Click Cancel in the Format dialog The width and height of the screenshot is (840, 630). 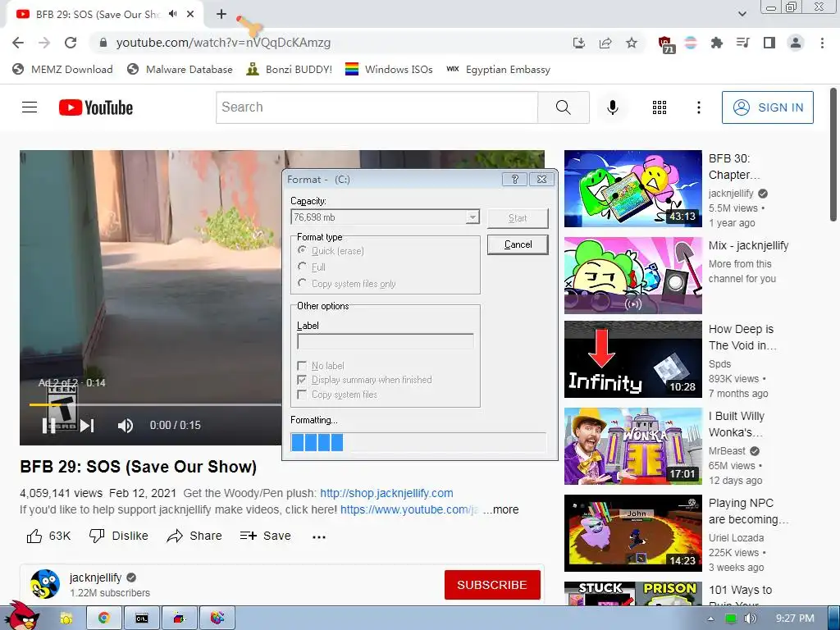tap(518, 244)
